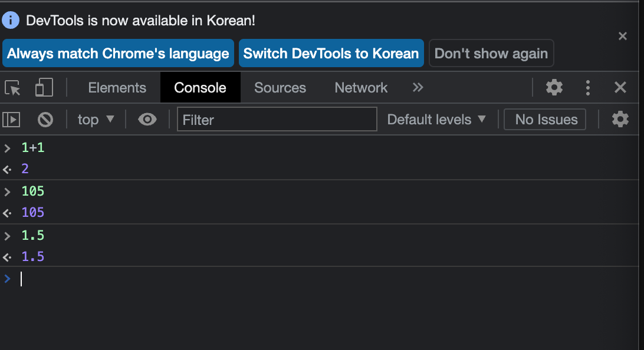Click the purple 1.5 output value
The image size is (644, 350).
pyautogui.click(x=33, y=257)
